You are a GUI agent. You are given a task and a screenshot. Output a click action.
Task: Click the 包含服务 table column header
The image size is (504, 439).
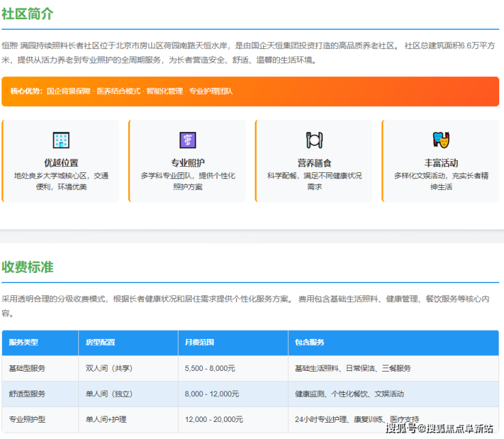tap(309, 342)
